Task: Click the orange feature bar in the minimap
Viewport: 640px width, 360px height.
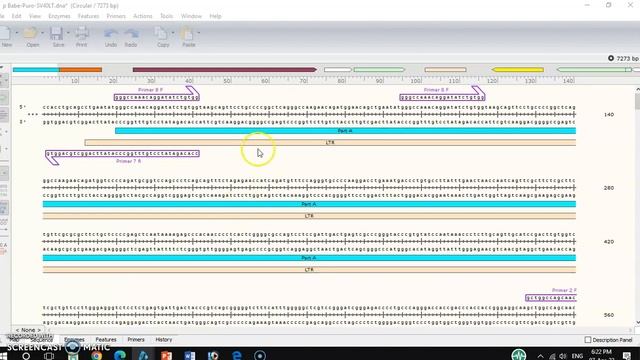Action: [81, 70]
